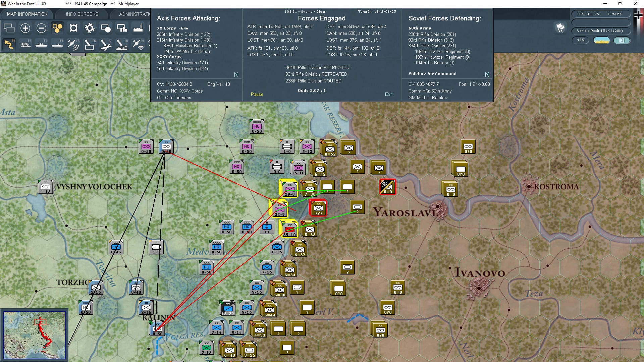The image size is (644, 362).
Task: Click the Kostroma city marker
Action: coord(529,186)
